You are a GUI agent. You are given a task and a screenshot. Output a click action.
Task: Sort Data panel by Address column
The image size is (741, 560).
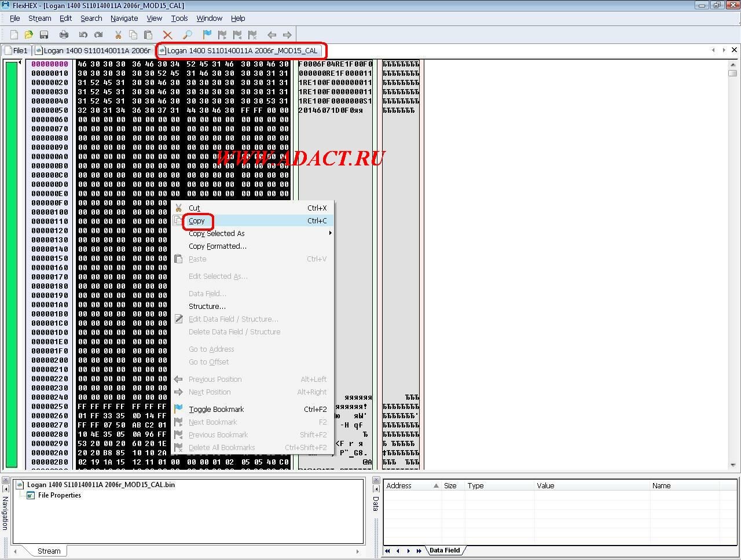[x=412, y=486]
